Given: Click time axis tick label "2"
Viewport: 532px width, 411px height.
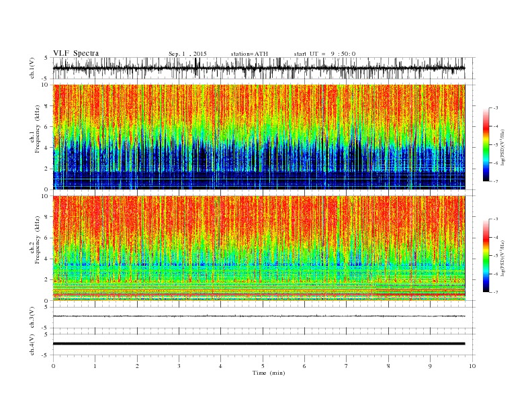Looking at the screenshot, I should (x=137, y=366).
